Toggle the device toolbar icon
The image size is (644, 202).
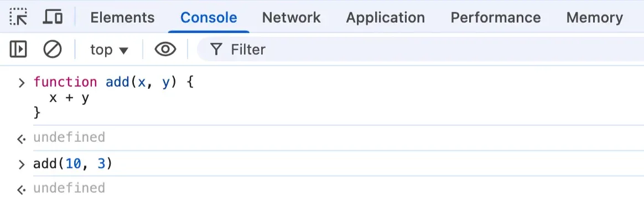click(x=53, y=17)
